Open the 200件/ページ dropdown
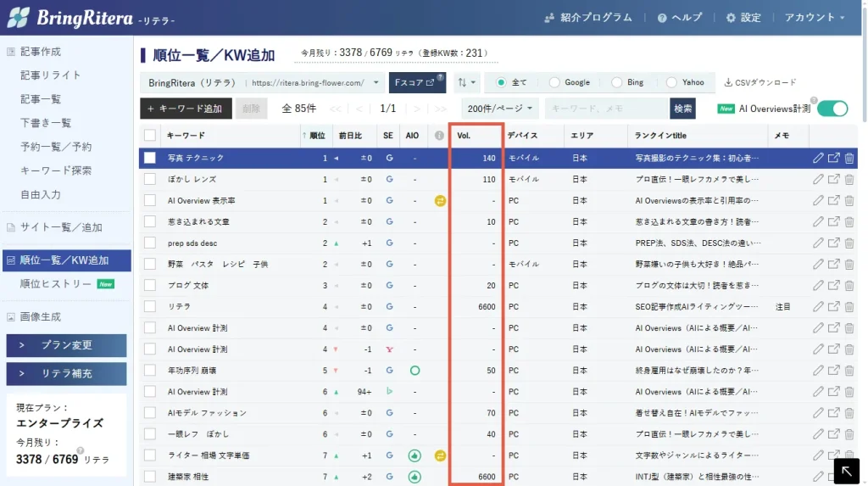Viewport: 868px width, 486px height. [500, 109]
